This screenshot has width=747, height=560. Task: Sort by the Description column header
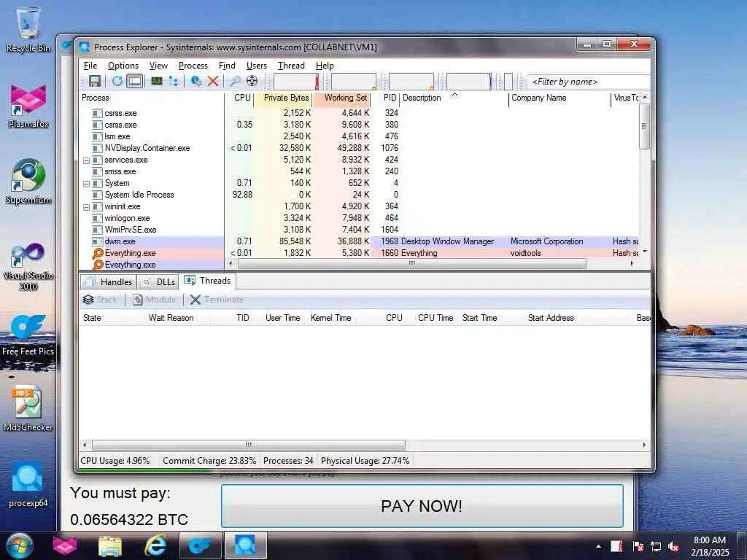coord(454,98)
